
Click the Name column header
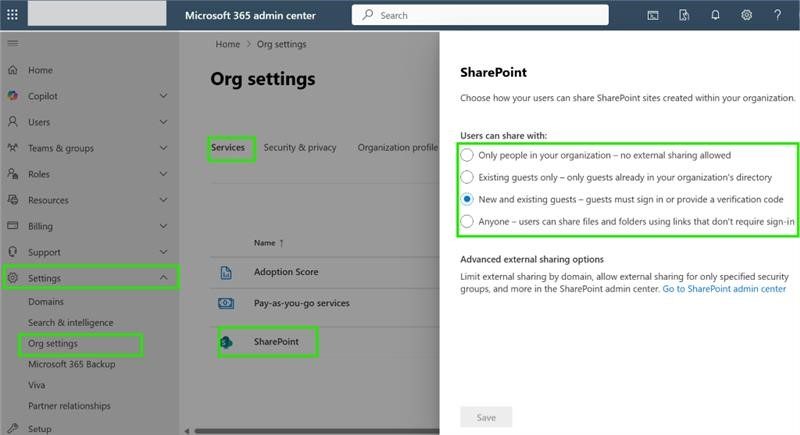[x=264, y=243]
